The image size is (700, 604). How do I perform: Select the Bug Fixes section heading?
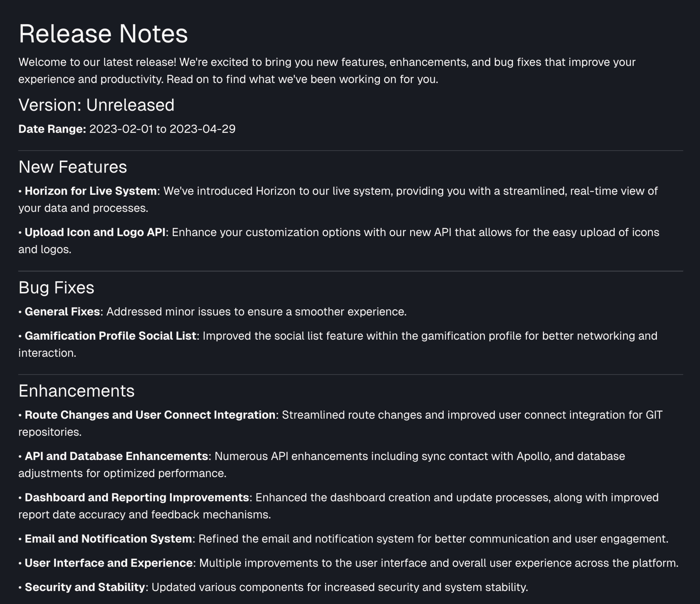tap(56, 288)
